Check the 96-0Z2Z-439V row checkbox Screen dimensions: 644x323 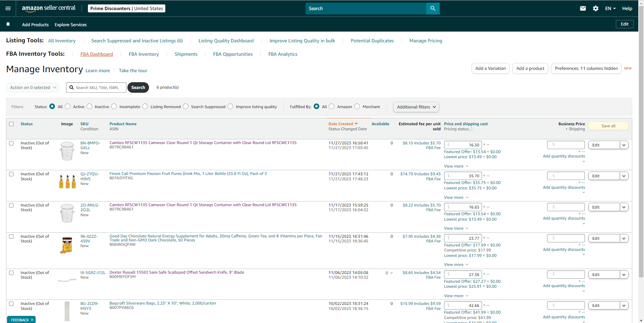coord(11,236)
